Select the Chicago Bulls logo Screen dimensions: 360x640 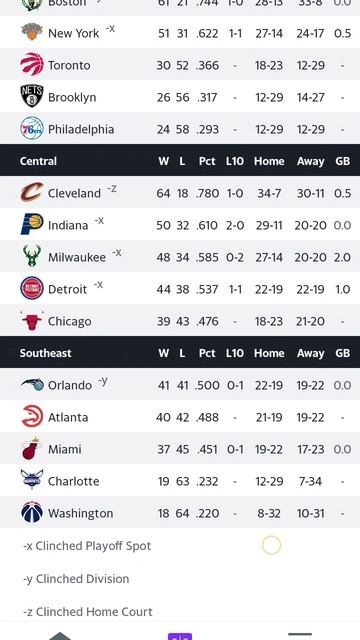[32, 320]
